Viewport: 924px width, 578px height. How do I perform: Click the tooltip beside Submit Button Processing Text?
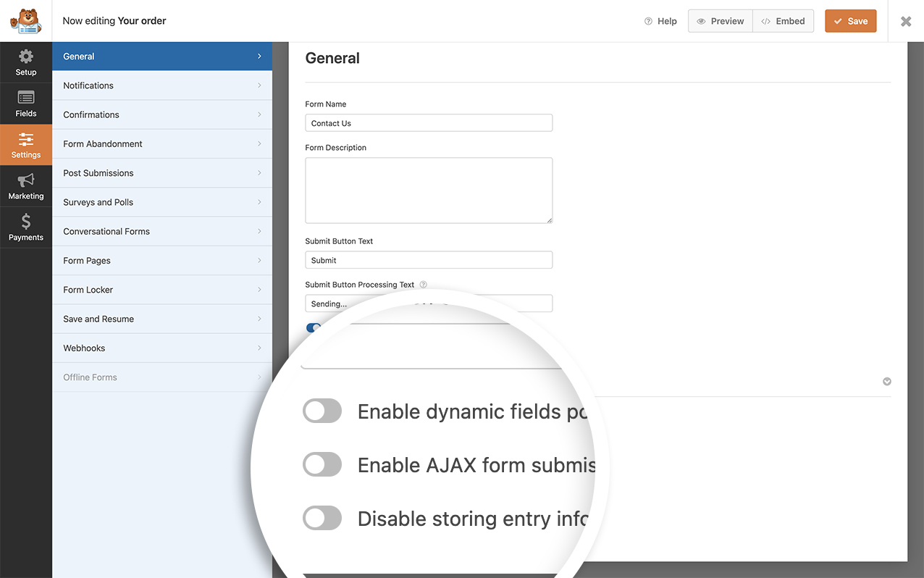click(x=423, y=284)
